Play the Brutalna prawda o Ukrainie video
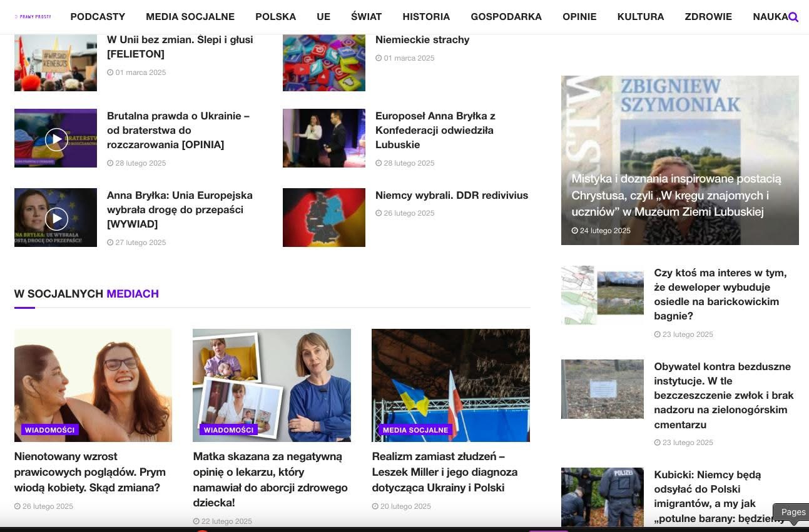Viewport: 809px width, 532px height. point(56,139)
